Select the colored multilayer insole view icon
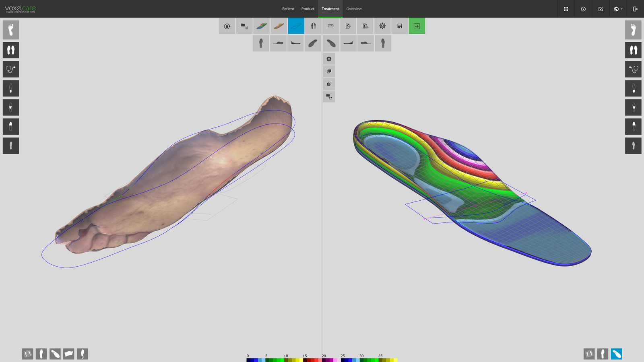The image size is (644, 362). 261,26
